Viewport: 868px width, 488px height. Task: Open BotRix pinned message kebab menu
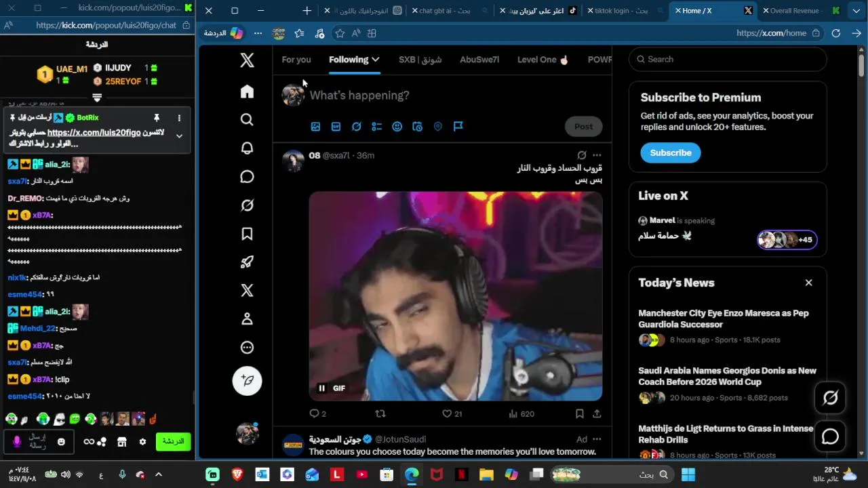point(179,118)
